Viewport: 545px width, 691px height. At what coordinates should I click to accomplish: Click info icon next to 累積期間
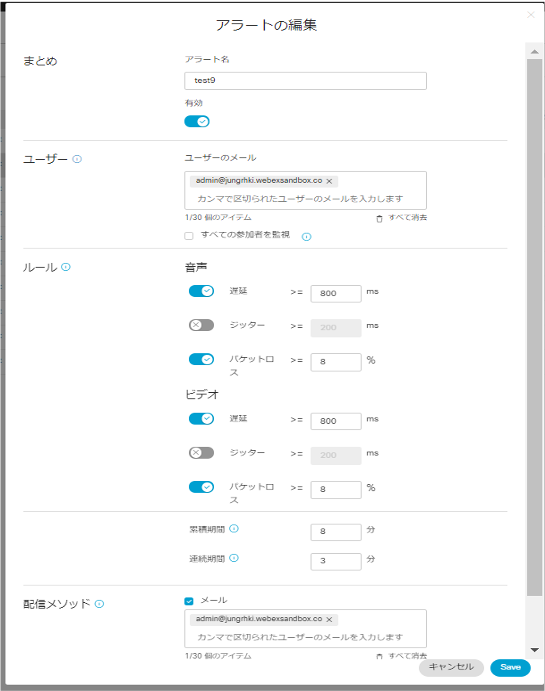tap(234, 528)
